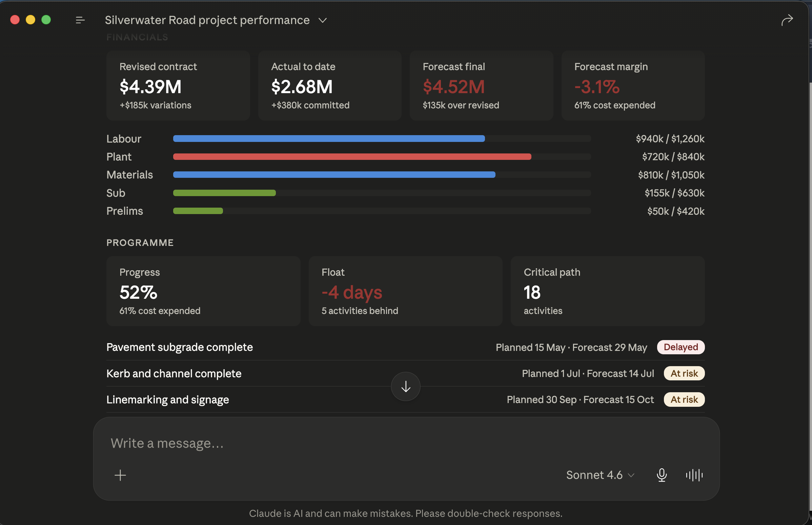The image size is (812, 525).
Task: Focus the Write a message input field
Action: pos(406,443)
